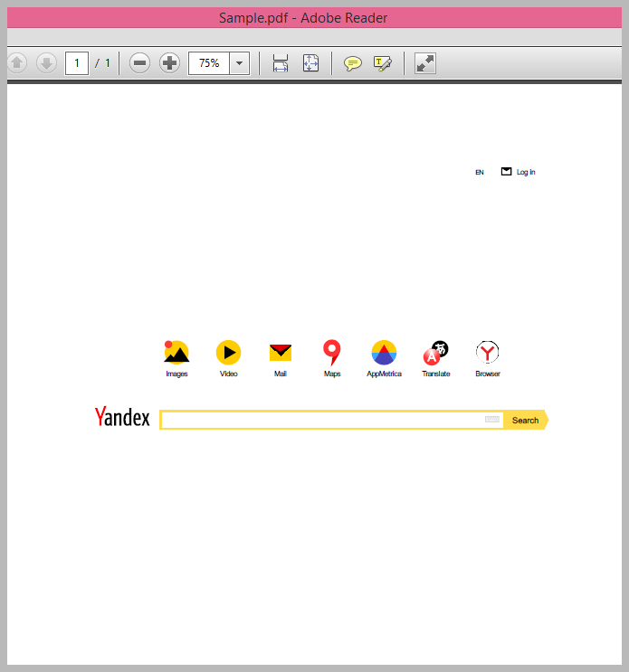629x672 pixels.
Task: Click the Sample.pdf - Adobe Reader title bar
Action: (x=314, y=17)
